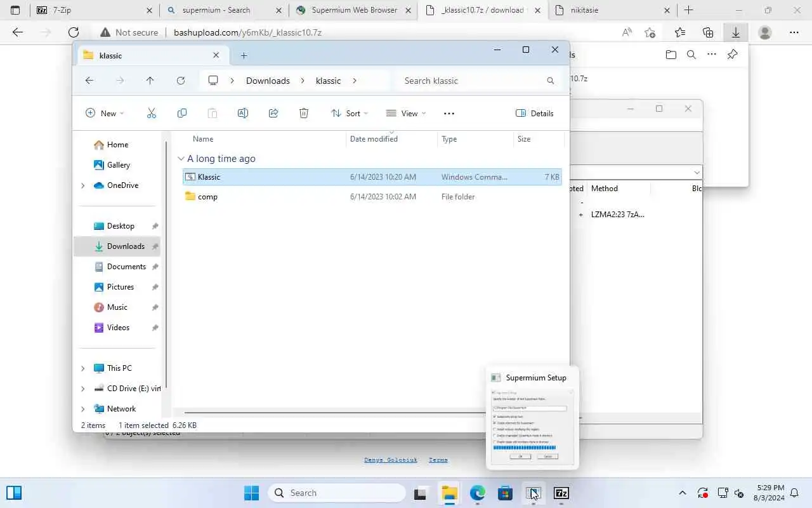Viewport: 812px width, 508px height.
Task: Sort by the Method column in 7-Zip window
Action: tap(605, 189)
